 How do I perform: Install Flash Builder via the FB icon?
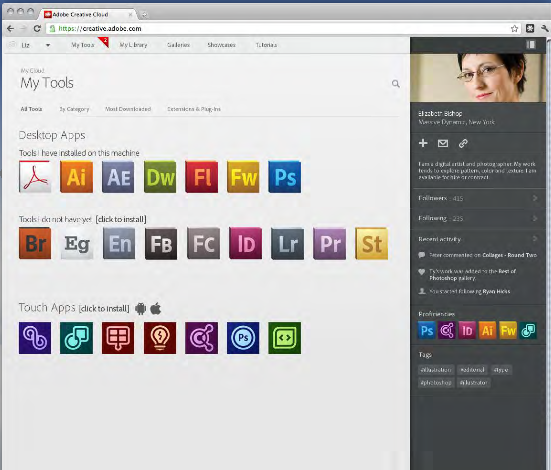161,243
